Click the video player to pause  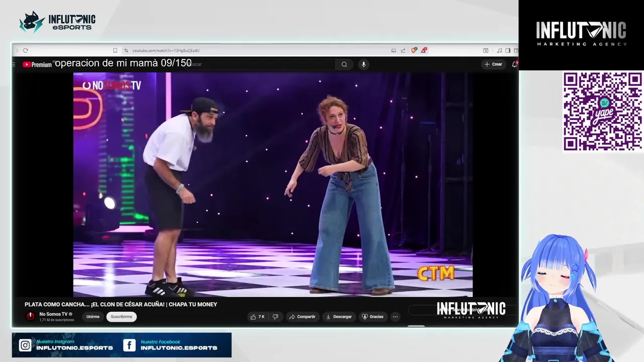coord(273,185)
